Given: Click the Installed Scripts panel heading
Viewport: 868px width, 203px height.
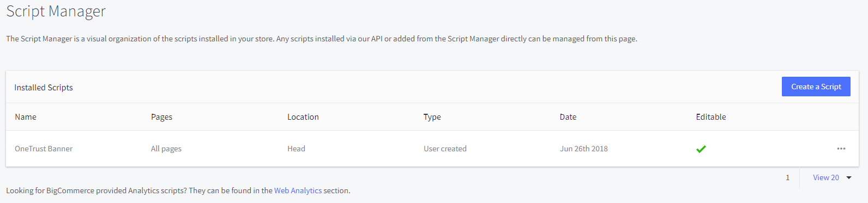Looking at the screenshot, I should [x=44, y=88].
